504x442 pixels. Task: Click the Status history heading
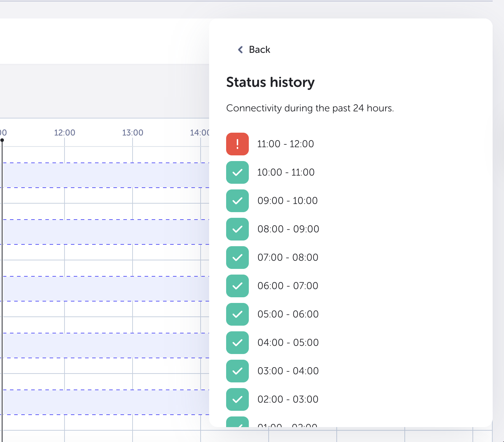pyautogui.click(x=270, y=82)
